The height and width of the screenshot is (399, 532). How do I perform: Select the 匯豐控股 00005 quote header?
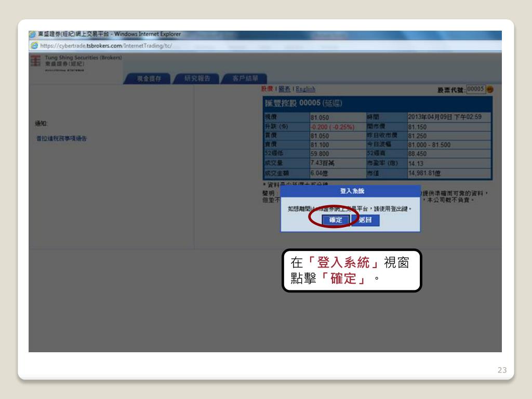tap(377, 103)
